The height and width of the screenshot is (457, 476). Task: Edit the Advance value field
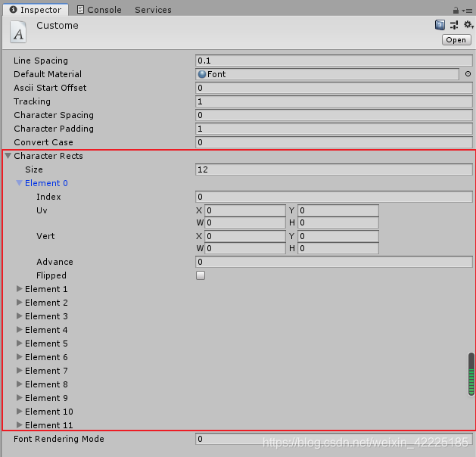click(334, 262)
